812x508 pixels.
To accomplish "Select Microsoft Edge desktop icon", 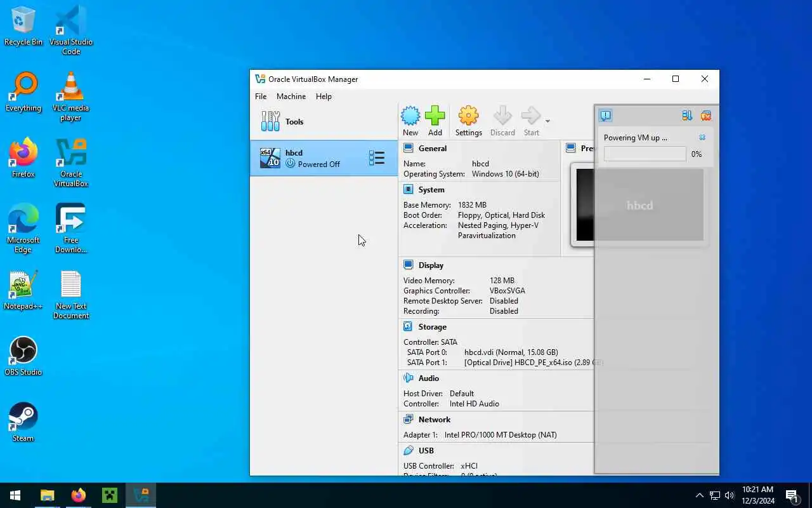I will 23,228.
